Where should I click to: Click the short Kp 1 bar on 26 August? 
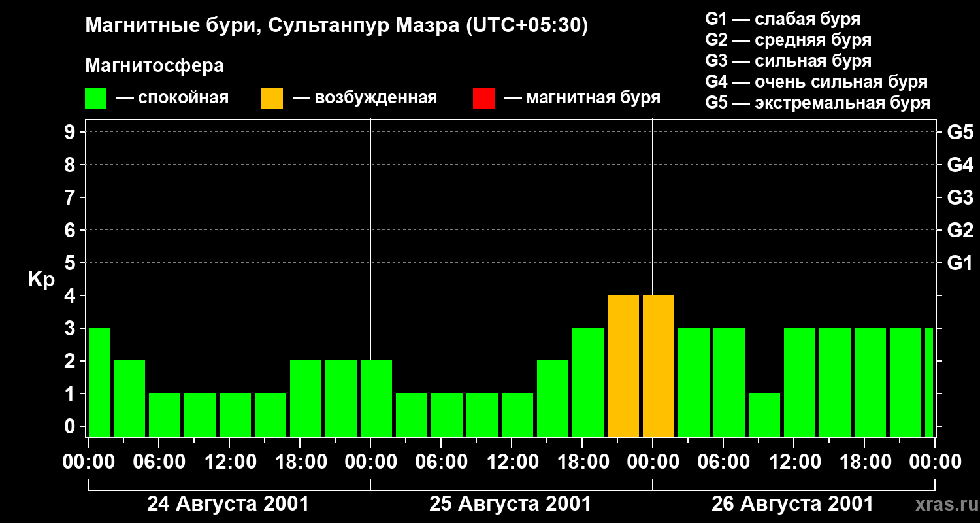click(x=764, y=414)
